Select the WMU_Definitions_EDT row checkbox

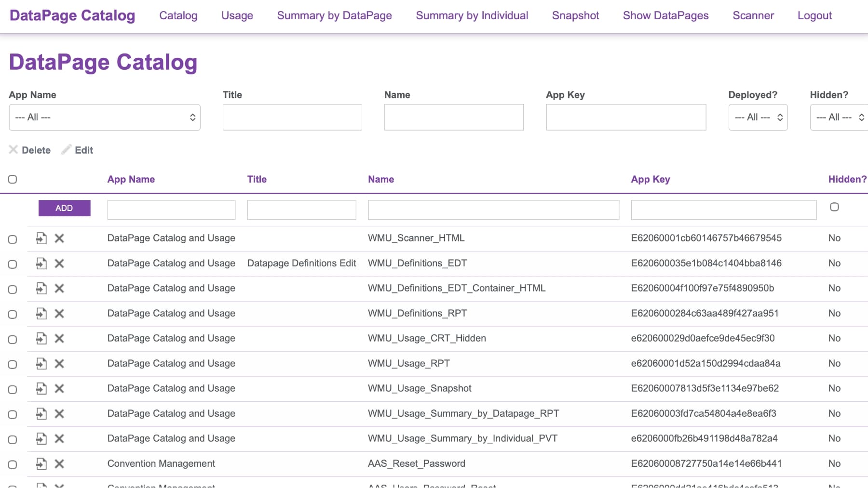coord(13,264)
